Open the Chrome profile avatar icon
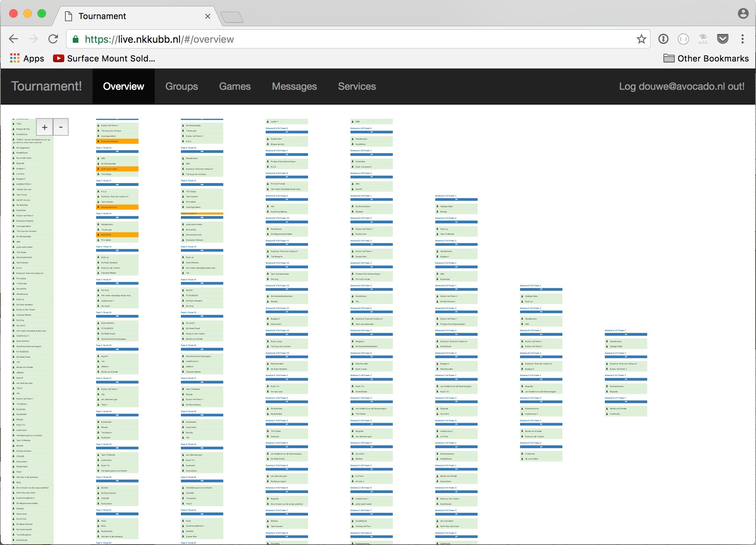756x545 pixels. pos(743,13)
